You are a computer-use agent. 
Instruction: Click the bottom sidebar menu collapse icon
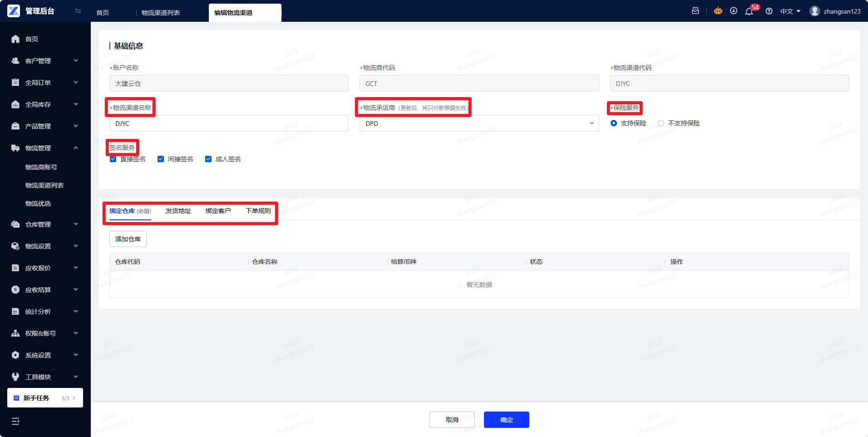pos(15,422)
